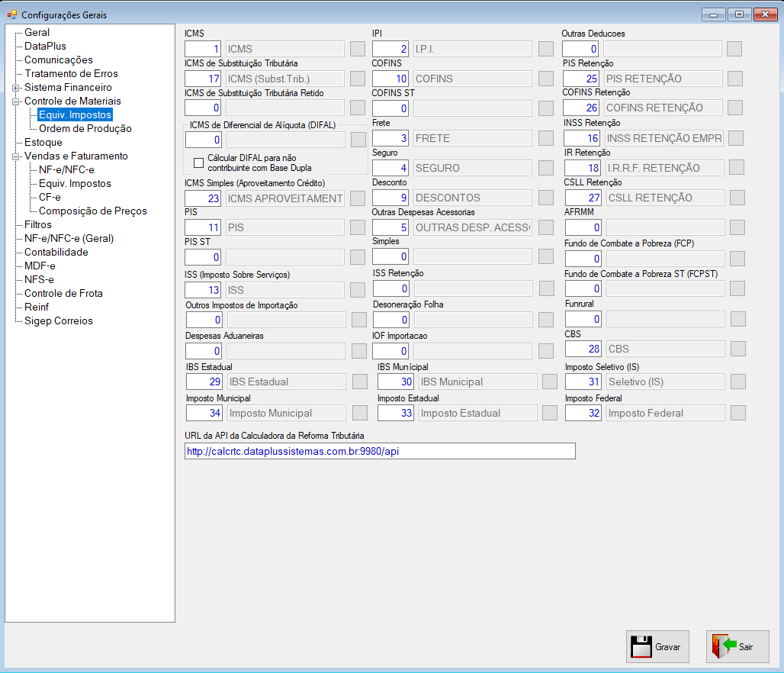Click the window icon in the title bar
The height and width of the screenshot is (673, 784).
tap(12, 15)
